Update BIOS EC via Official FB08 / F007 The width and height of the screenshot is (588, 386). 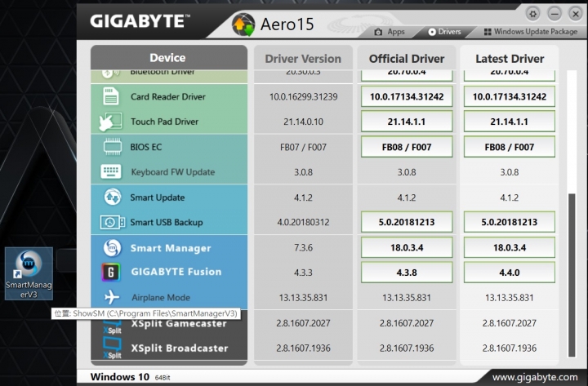[407, 147]
